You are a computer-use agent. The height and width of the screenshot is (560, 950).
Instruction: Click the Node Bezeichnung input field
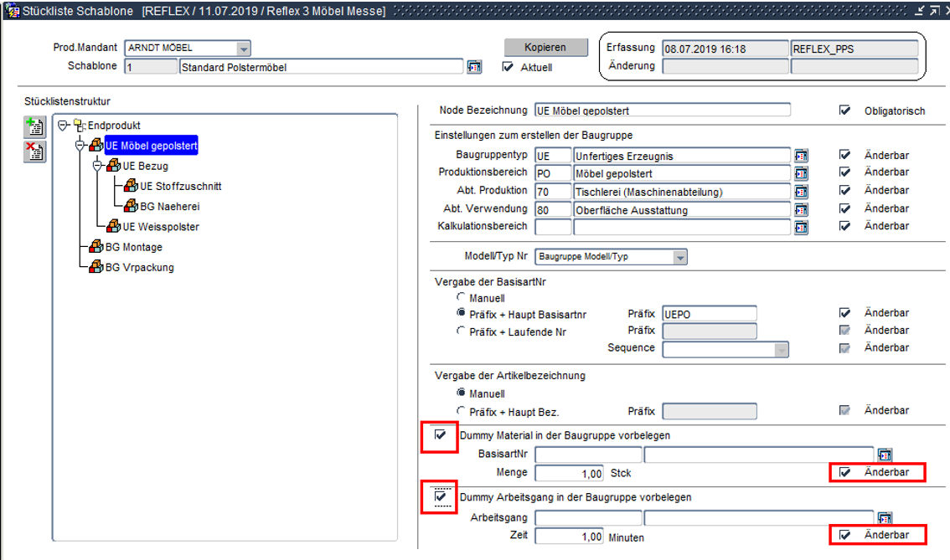coord(662,110)
